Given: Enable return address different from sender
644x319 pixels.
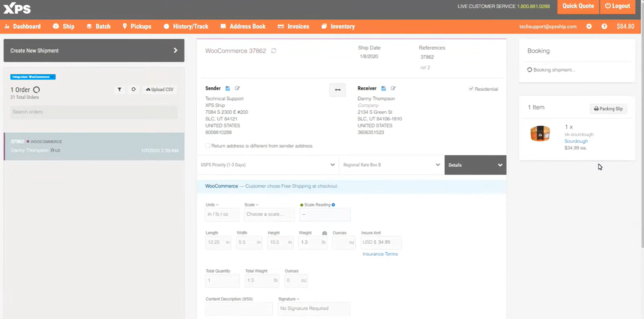Looking at the screenshot, I should click(208, 146).
